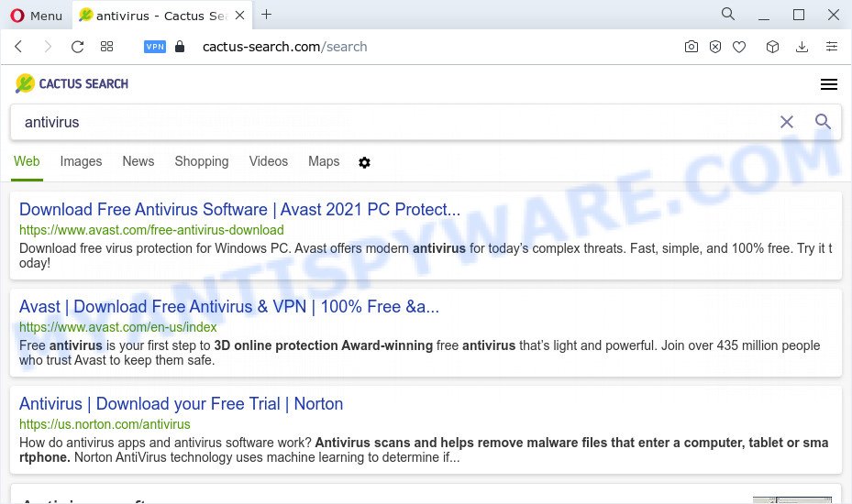Open the Opera Menu button
852x504 pixels.
coord(36,16)
